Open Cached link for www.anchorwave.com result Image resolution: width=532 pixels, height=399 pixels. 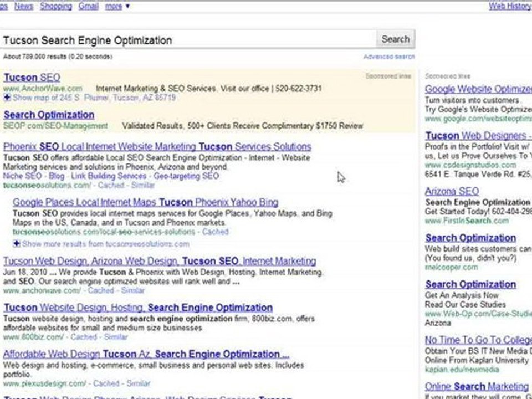coord(101,290)
